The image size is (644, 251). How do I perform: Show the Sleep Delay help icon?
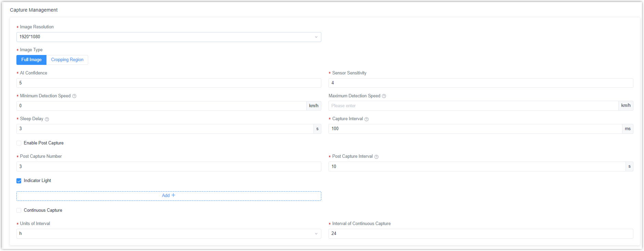tap(47, 119)
